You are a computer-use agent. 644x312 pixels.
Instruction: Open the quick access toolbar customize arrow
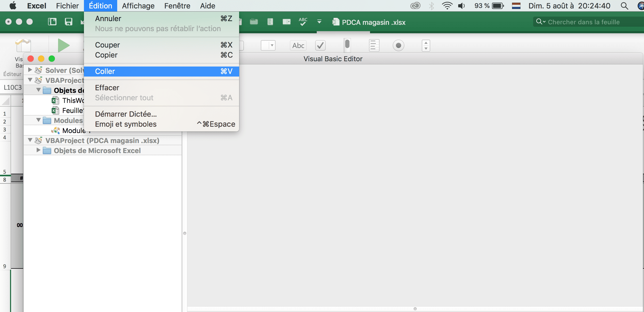point(319,22)
